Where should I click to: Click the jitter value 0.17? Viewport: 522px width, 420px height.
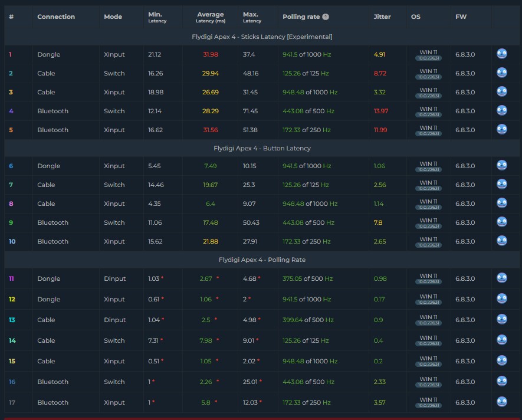tap(379, 300)
